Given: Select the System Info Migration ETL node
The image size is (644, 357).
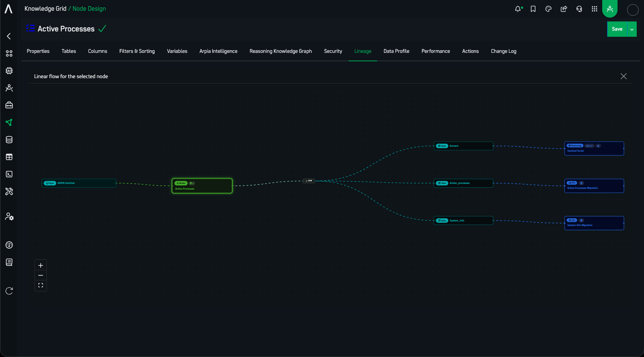Looking at the screenshot, I should (x=594, y=223).
